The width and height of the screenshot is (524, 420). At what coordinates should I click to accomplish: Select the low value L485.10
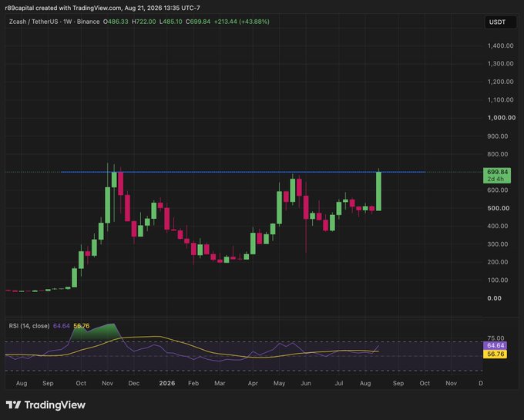(171, 22)
